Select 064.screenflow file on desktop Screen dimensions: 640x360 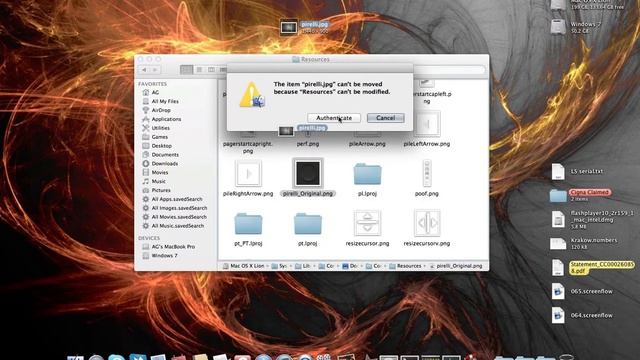558,316
